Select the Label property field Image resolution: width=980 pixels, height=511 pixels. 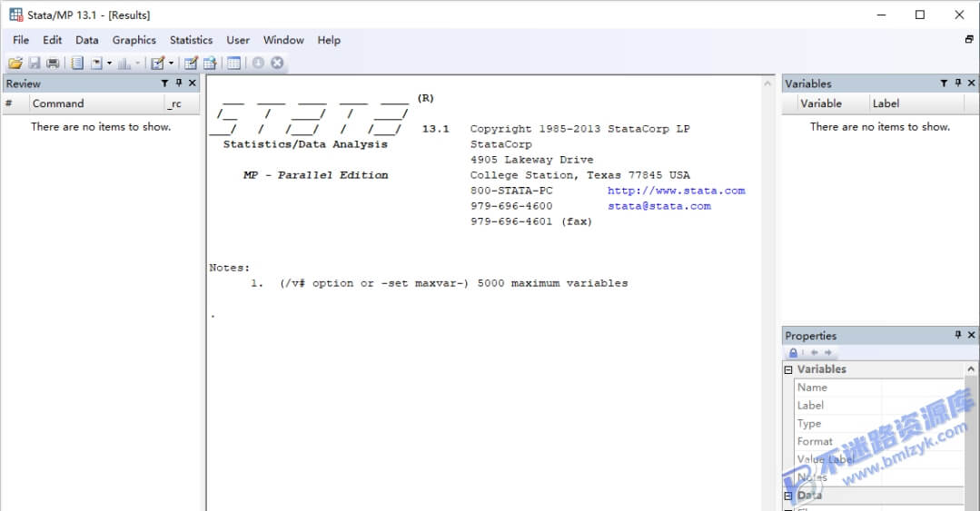click(879, 406)
